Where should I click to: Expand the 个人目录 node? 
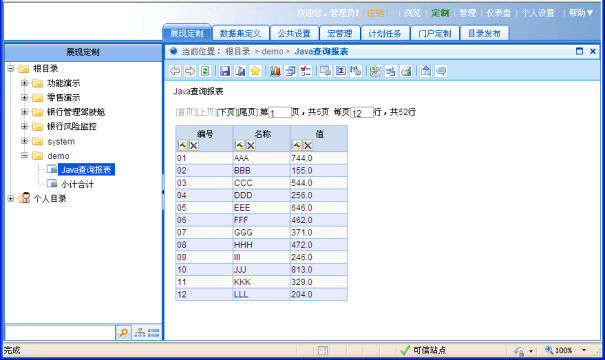pyautogui.click(x=10, y=198)
